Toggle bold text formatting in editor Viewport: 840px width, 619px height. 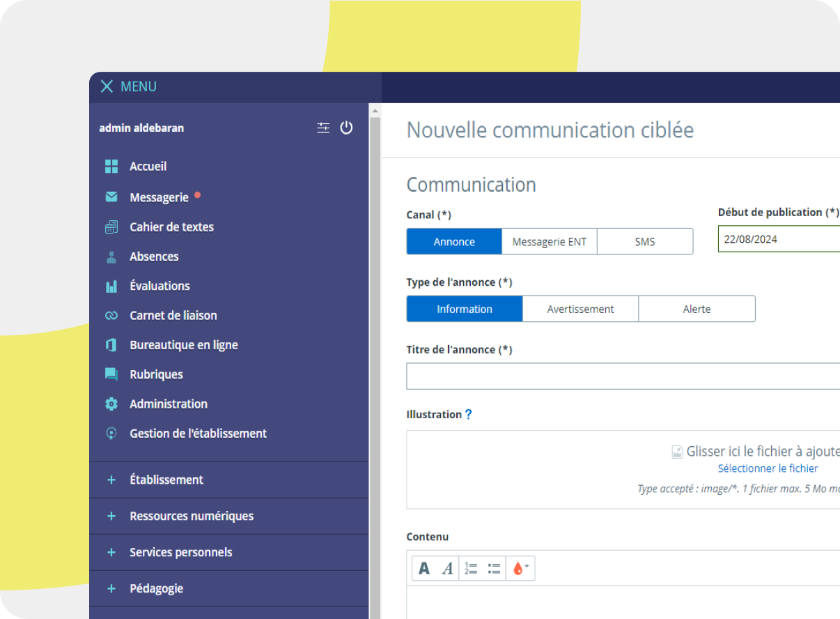[x=424, y=568]
